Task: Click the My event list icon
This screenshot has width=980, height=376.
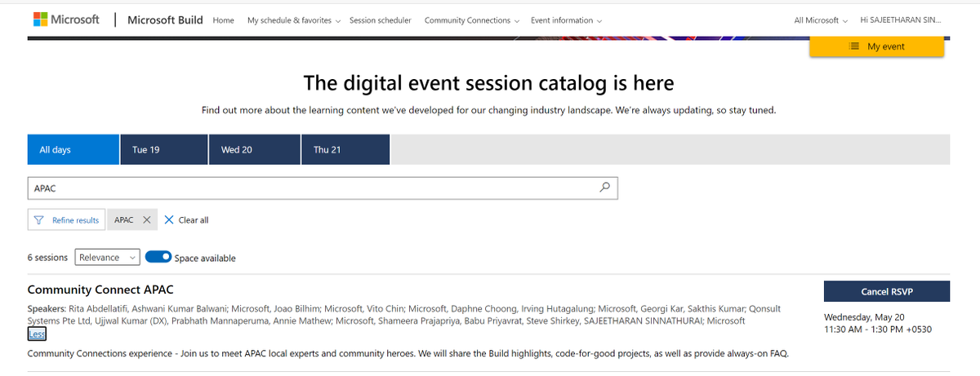Action: click(x=854, y=46)
